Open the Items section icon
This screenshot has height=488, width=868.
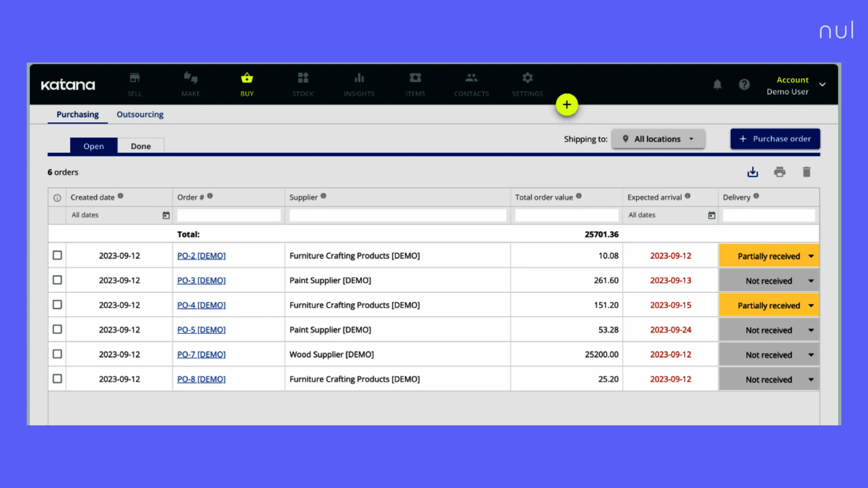click(415, 78)
